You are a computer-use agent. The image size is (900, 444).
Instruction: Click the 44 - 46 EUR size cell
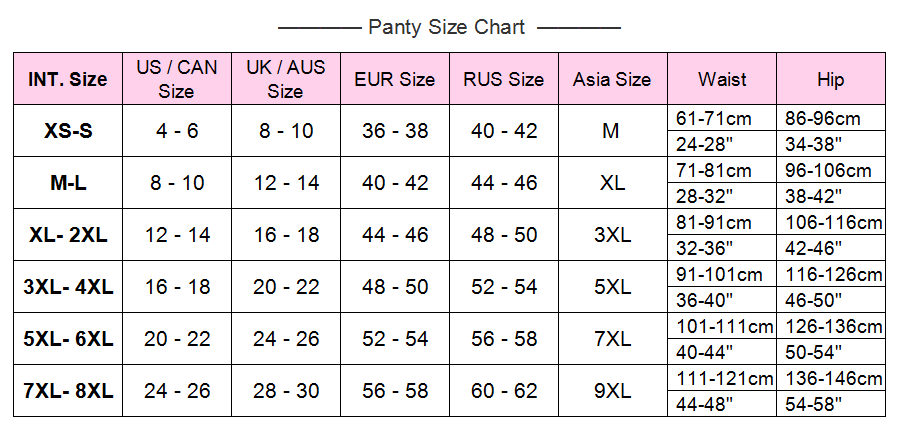[395, 235]
